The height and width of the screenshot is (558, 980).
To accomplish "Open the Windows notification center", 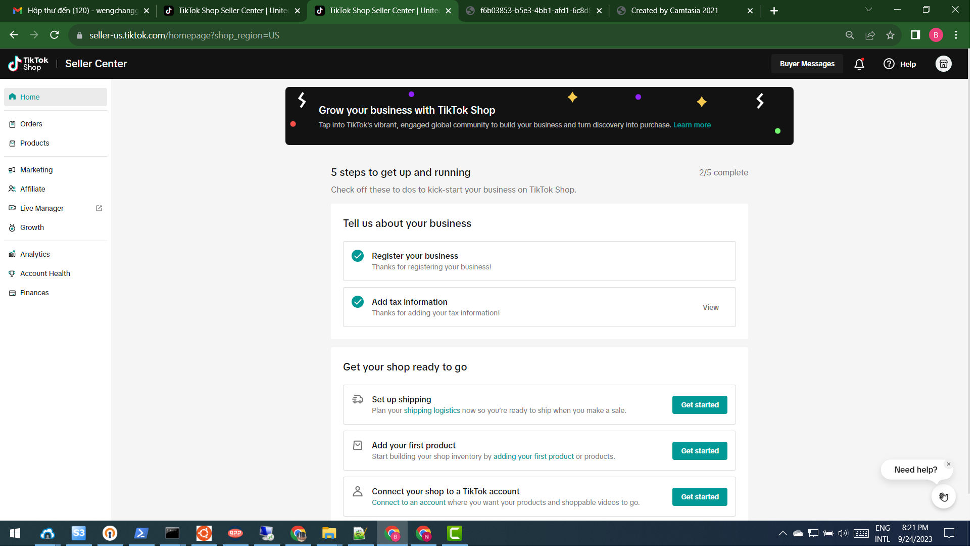I will (949, 533).
